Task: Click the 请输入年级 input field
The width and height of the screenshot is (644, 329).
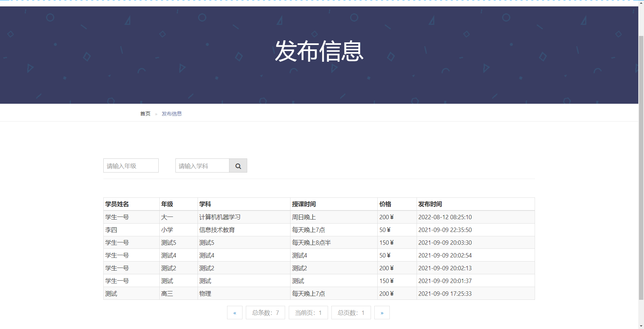Action: coord(130,166)
